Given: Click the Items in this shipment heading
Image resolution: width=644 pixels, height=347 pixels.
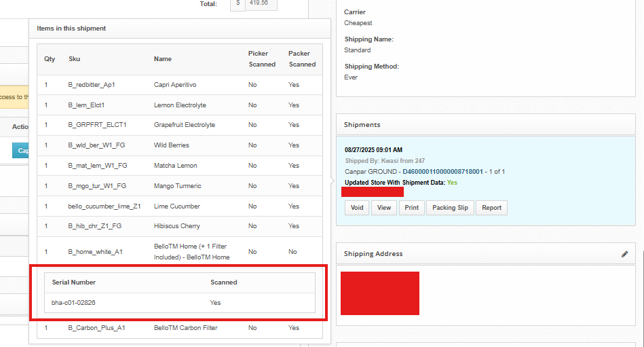Looking at the screenshot, I should [x=71, y=29].
